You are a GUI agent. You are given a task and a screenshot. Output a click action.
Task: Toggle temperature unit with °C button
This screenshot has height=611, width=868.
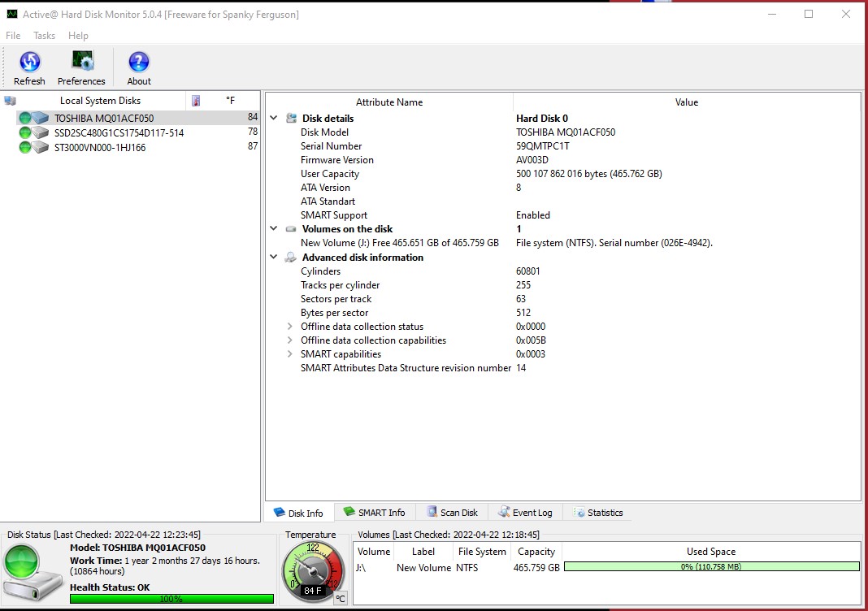pos(341,599)
